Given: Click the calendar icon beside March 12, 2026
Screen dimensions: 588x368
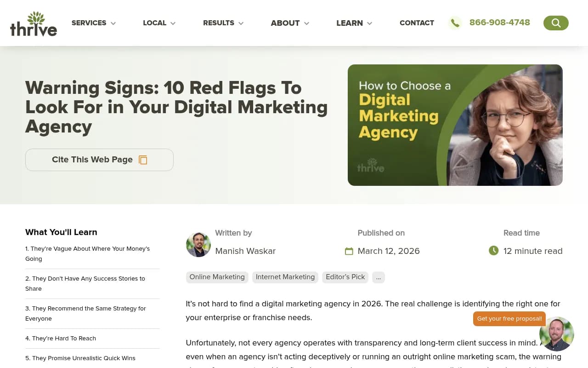Looking at the screenshot, I should 349,251.
